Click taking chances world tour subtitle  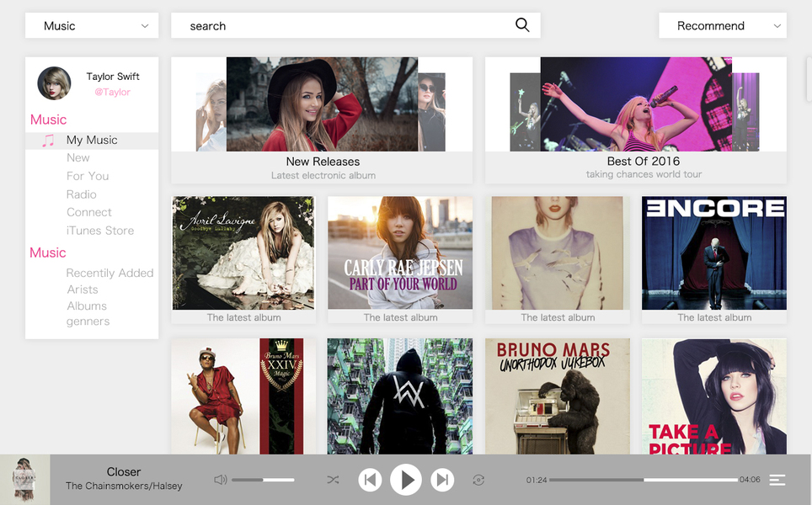644,174
